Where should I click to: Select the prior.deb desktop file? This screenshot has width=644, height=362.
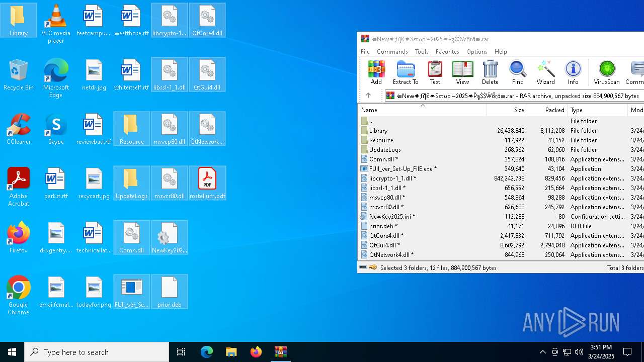[170, 292]
